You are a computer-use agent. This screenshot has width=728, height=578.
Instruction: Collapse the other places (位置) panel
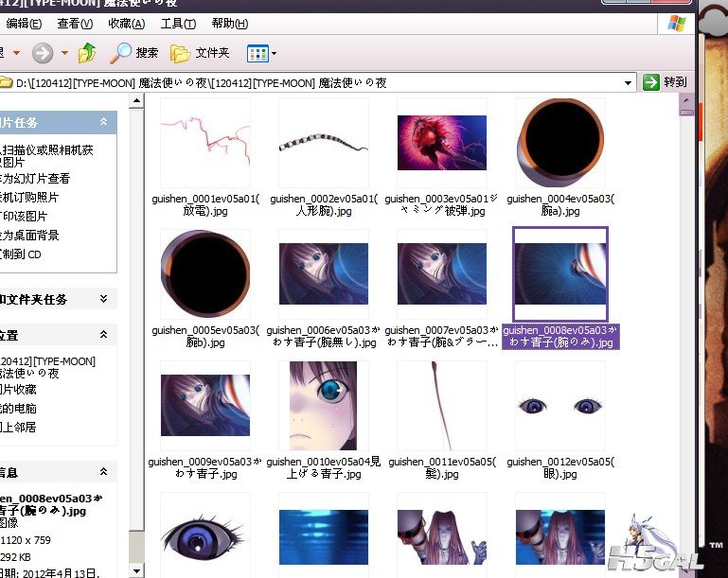[103, 335]
